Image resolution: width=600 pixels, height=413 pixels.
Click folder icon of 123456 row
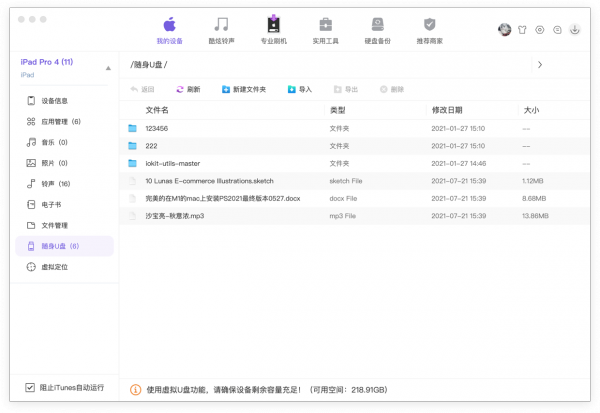coord(132,128)
